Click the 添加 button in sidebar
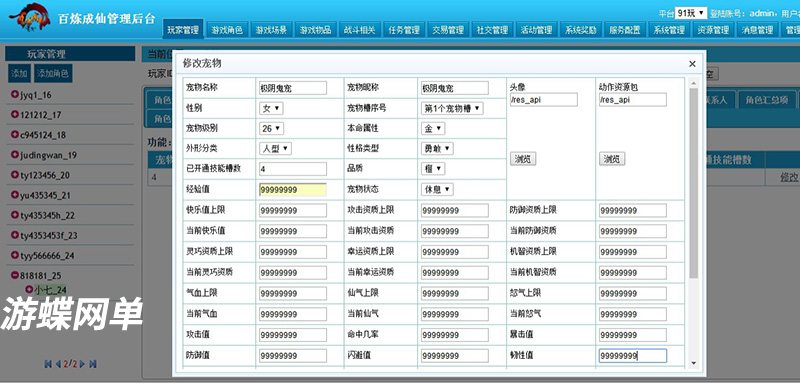 pyautogui.click(x=19, y=73)
